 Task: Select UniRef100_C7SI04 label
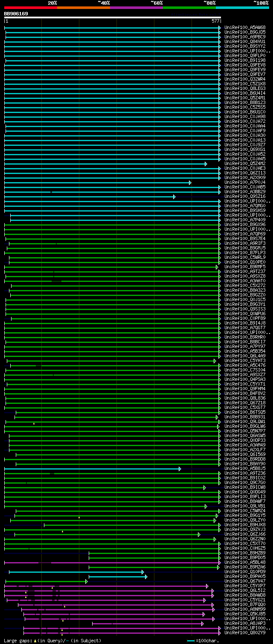(x=245, y=370)
